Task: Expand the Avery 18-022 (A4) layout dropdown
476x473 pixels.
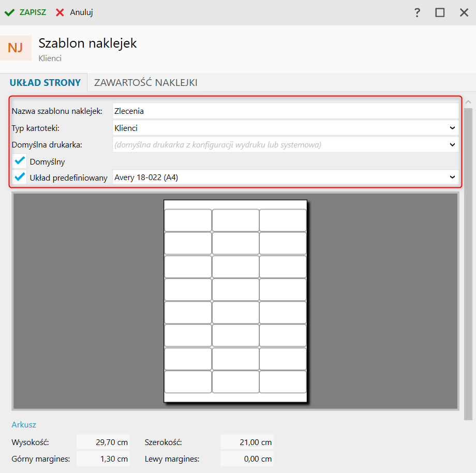Action: (452, 177)
